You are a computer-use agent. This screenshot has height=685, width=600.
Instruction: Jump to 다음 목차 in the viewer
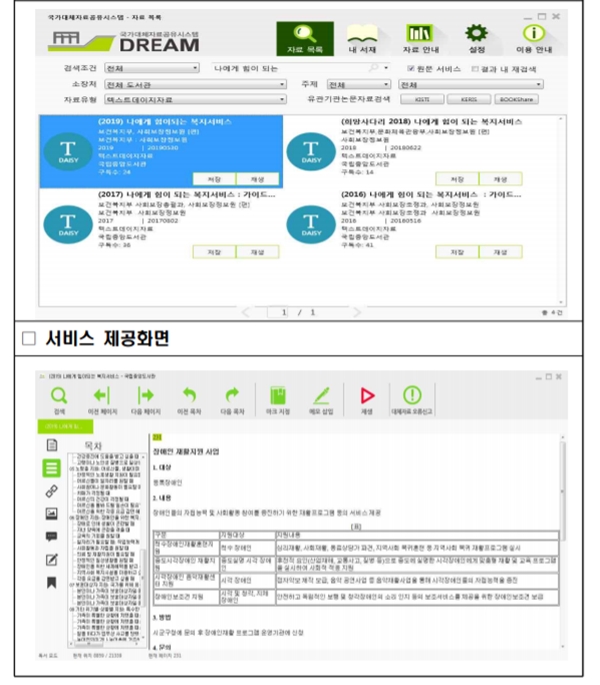pos(232,400)
